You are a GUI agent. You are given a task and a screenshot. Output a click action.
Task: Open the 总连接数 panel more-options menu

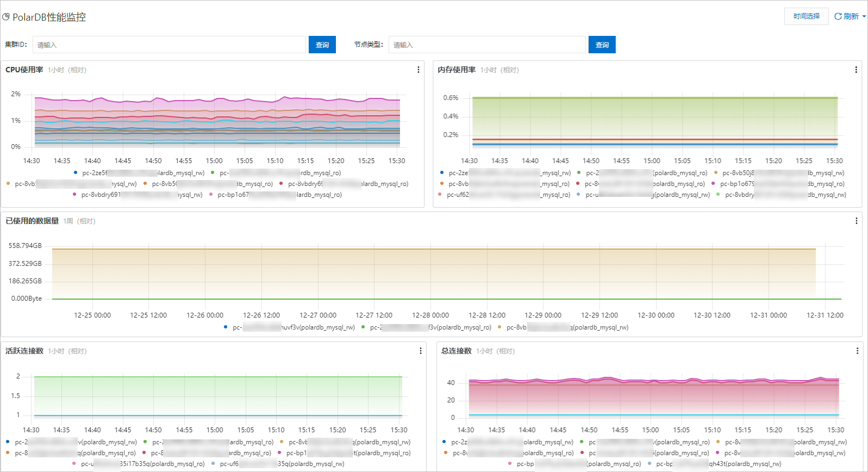(x=857, y=351)
